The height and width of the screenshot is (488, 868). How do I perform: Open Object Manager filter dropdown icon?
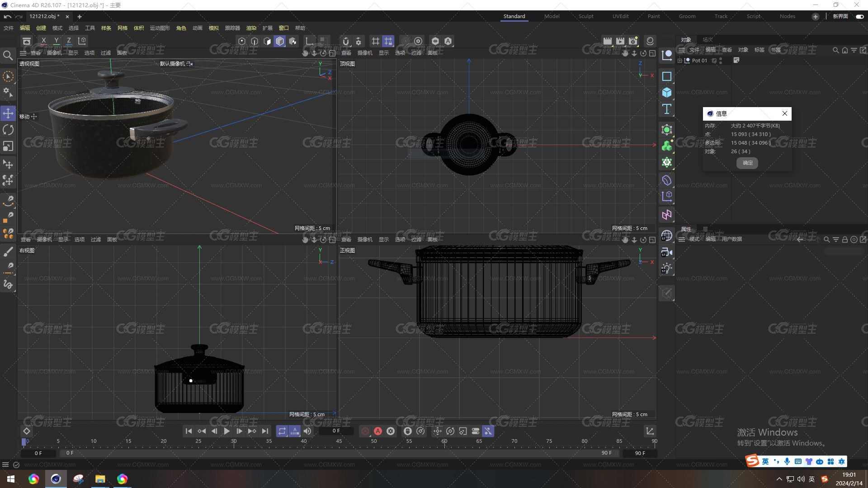point(854,50)
